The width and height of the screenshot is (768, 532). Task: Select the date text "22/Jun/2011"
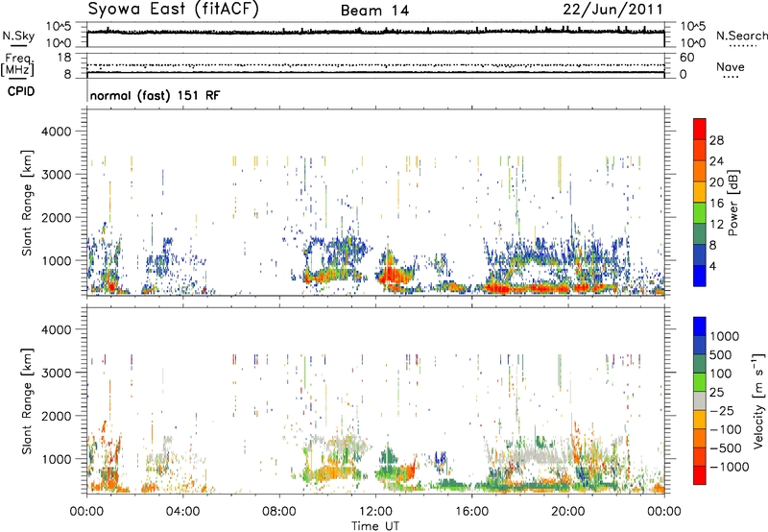pos(612,10)
